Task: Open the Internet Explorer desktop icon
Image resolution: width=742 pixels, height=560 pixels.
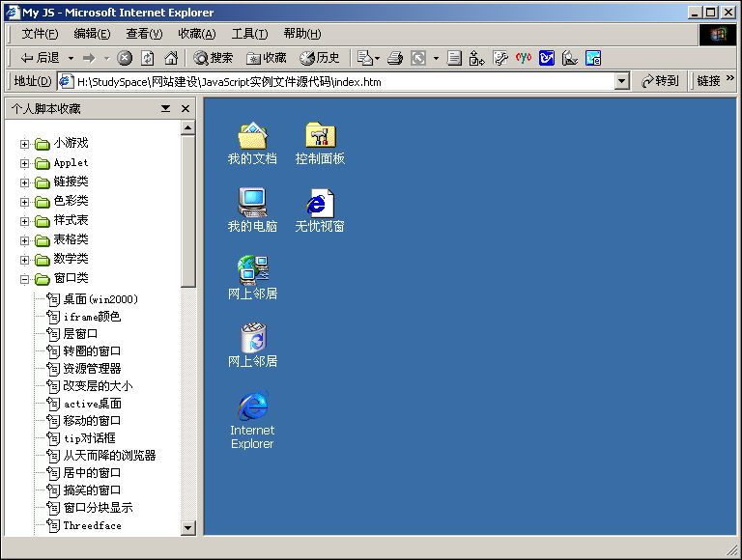Action: pos(252,406)
